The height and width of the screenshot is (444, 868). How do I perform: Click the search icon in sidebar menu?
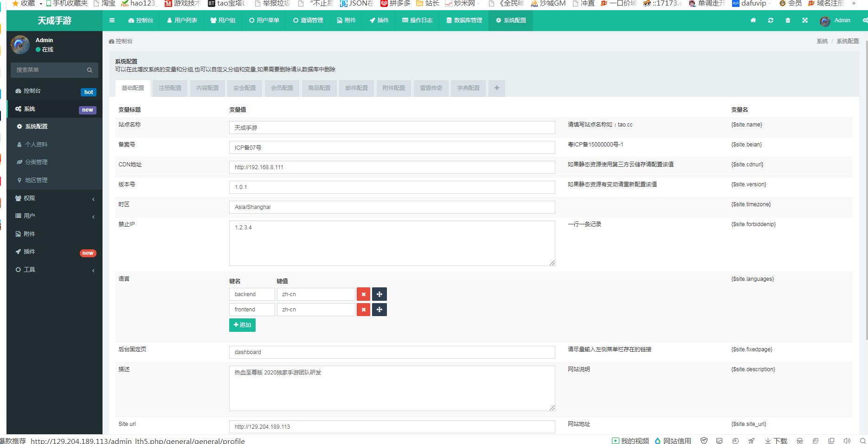tap(90, 70)
